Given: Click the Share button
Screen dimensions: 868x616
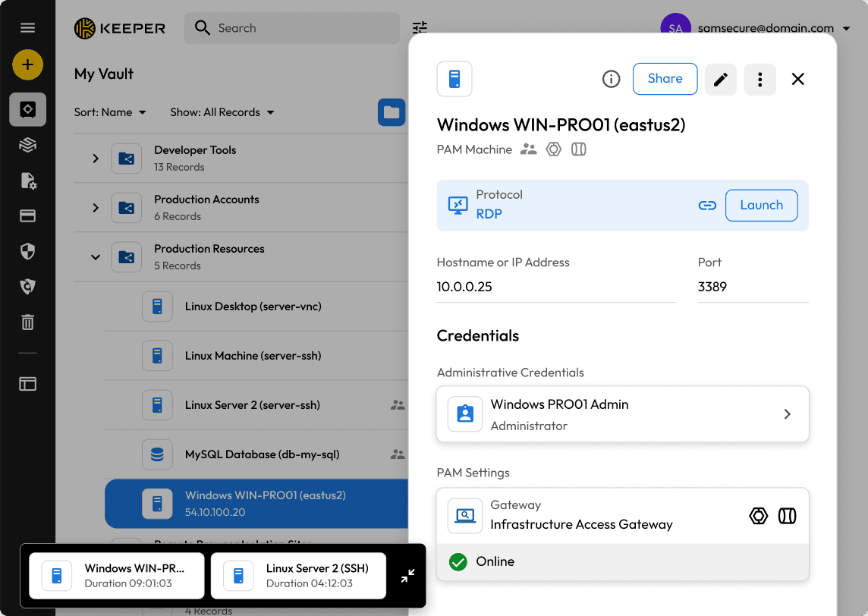Looking at the screenshot, I should coord(665,79).
